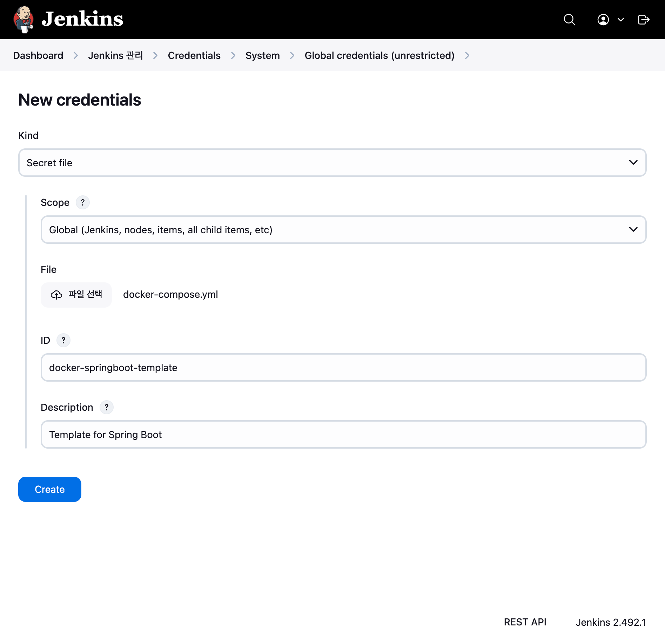This screenshot has height=644, width=665.
Task: Open help for Description field
Action: pyautogui.click(x=107, y=407)
